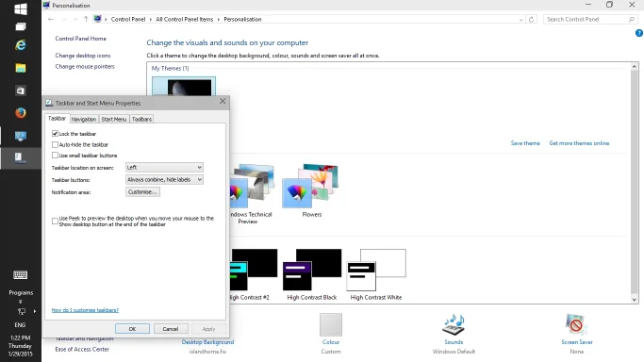Open Taskbar location on screen dropdown

click(x=164, y=168)
